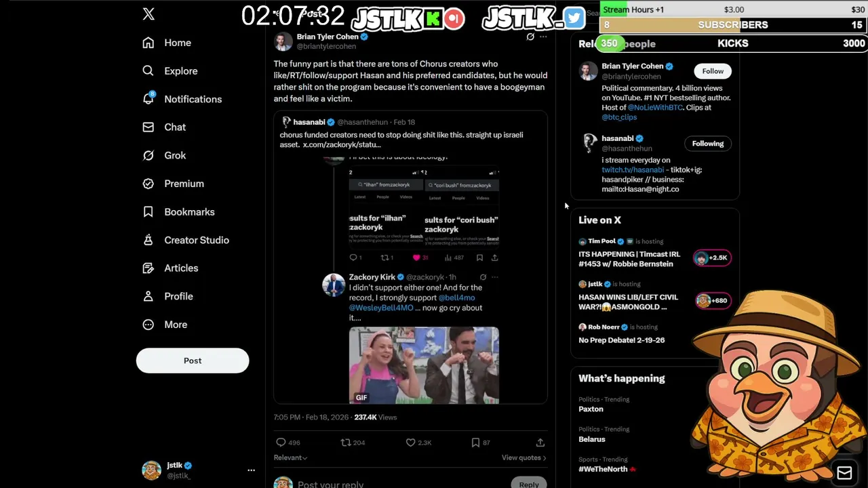Click the Reply submit button

[x=529, y=484]
